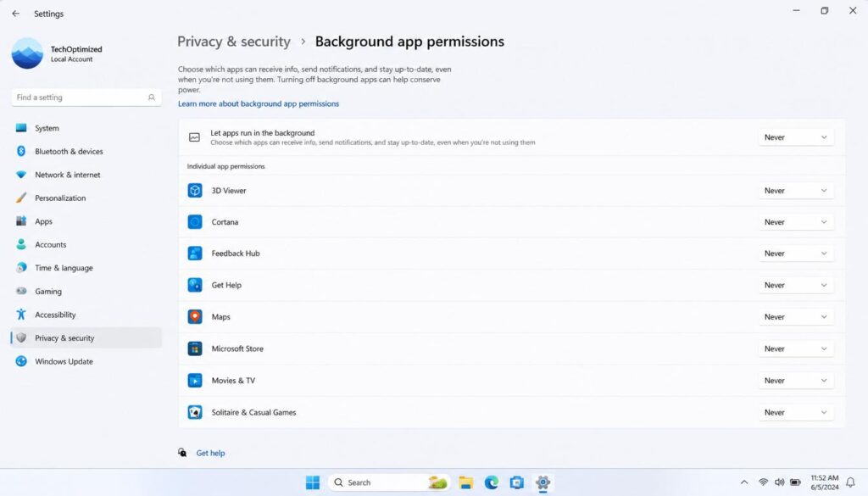Click the 3D Viewer app icon

(195, 191)
